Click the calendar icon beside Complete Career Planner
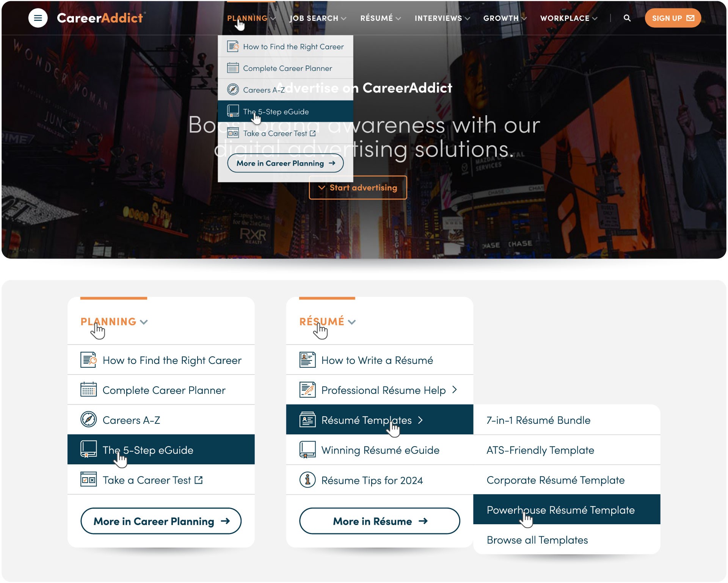Image resolution: width=728 pixels, height=583 pixels. point(88,390)
